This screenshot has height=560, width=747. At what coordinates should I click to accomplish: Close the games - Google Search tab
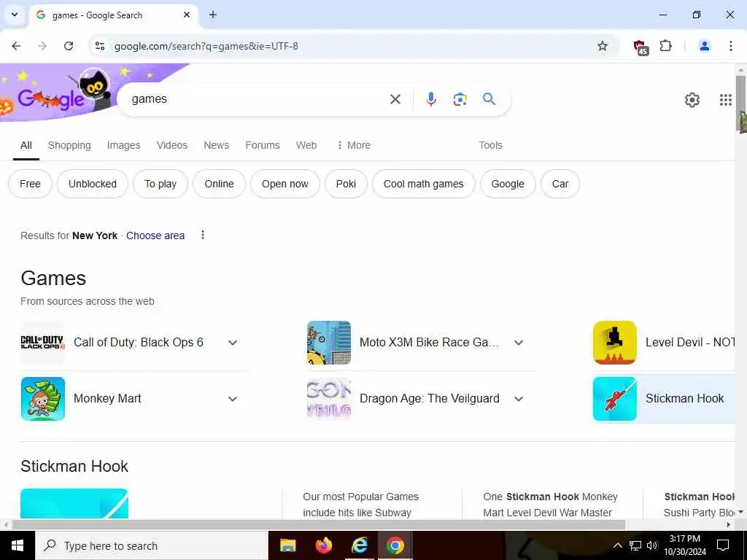coord(187,15)
